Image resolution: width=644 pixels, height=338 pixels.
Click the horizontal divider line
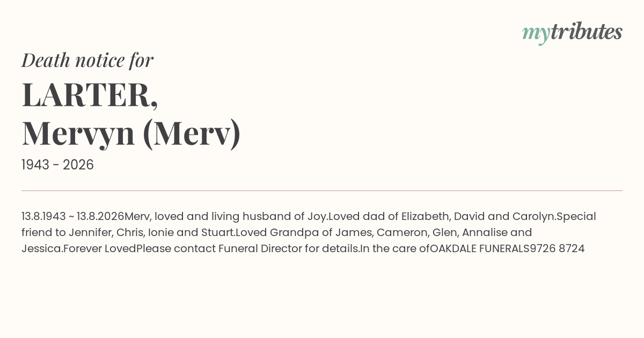(x=322, y=190)
